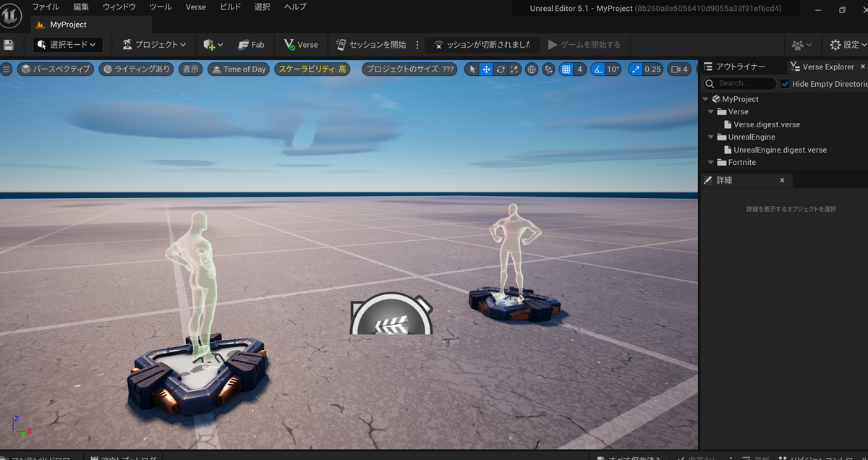868x460 pixels.
Task: Open the team members dropdown in the toolbar
Action: coord(801,45)
